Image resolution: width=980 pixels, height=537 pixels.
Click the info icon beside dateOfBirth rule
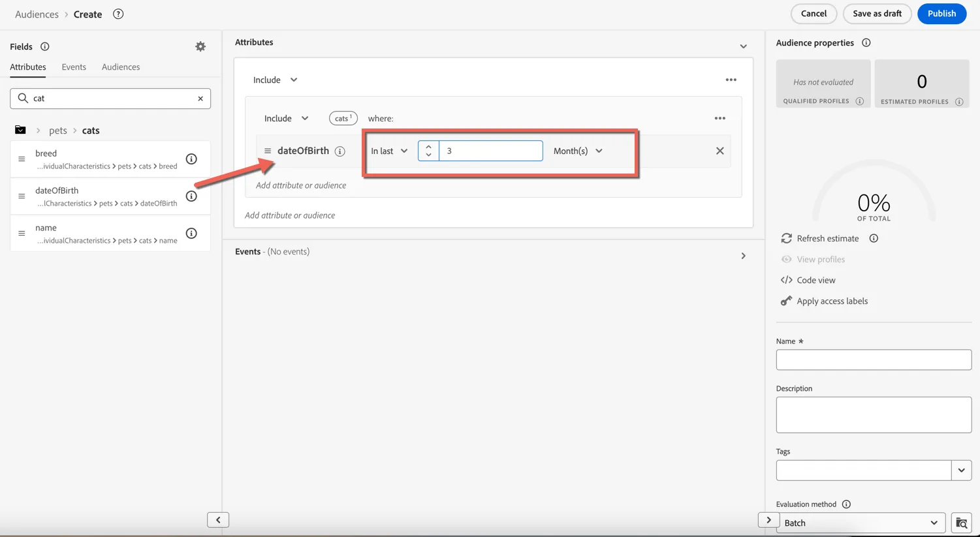tap(340, 151)
